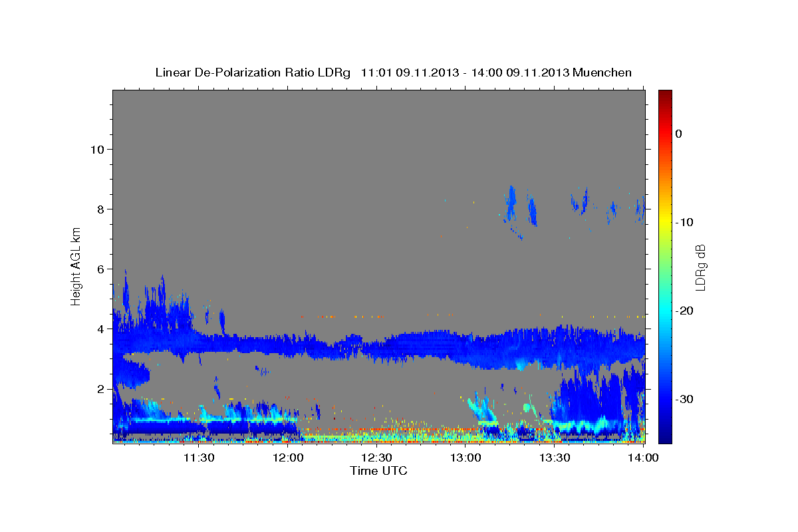Click the 'Muenchen' location text in title
Screen dimensions: 798x532
(x=602, y=72)
